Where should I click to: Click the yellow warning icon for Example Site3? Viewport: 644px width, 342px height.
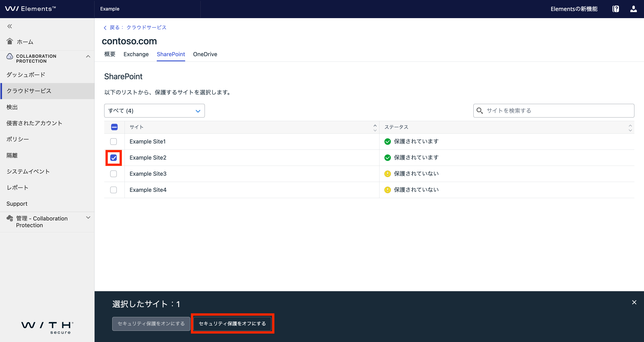(x=387, y=174)
